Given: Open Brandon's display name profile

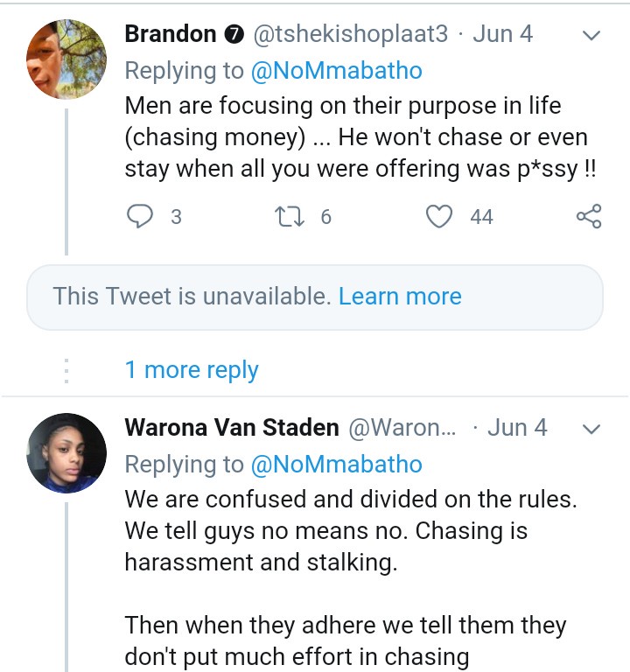Looking at the screenshot, I should coord(171,34).
